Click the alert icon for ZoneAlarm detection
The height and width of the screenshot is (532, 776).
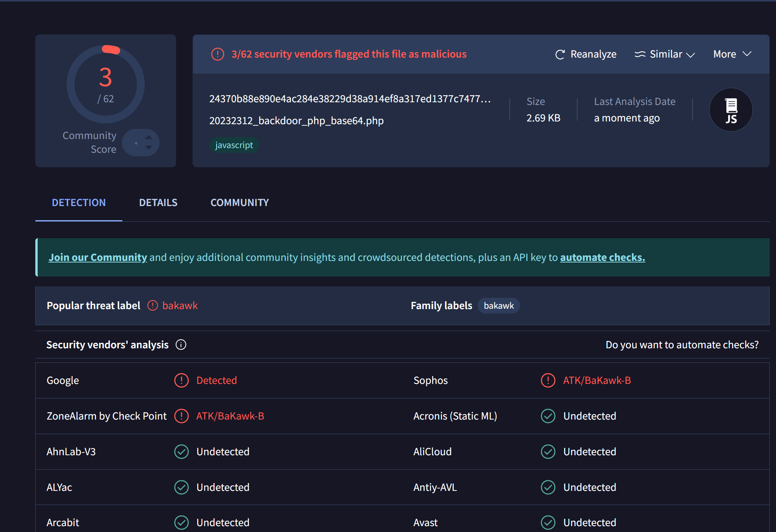[181, 416]
